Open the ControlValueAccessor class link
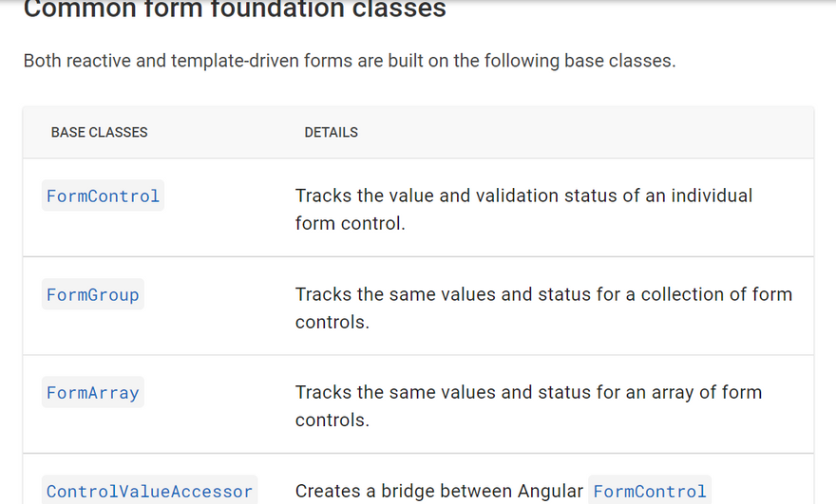The width and height of the screenshot is (836, 504). tap(149, 492)
